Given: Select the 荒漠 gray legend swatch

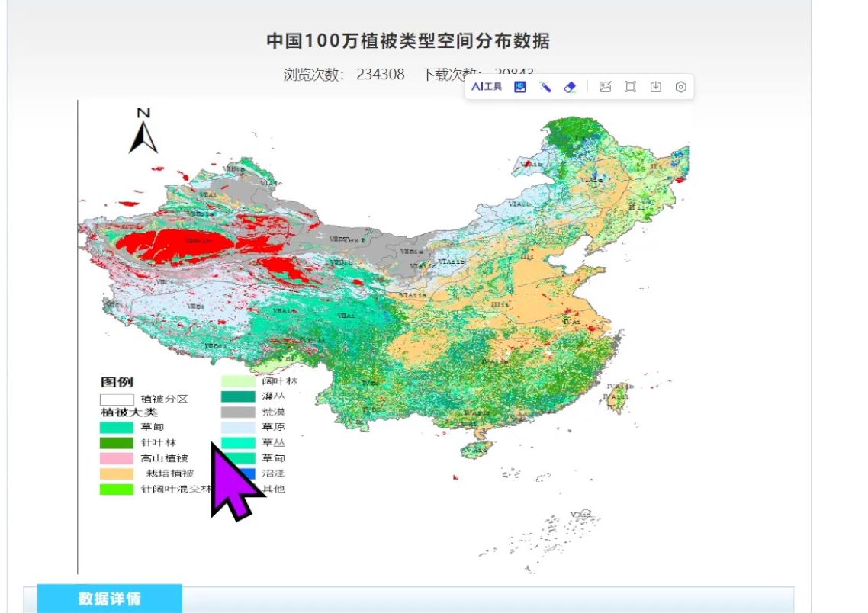Looking at the screenshot, I should tap(238, 412).
